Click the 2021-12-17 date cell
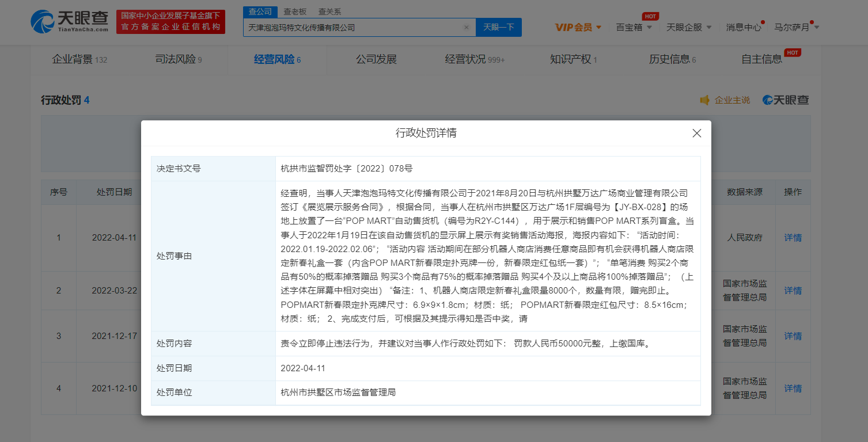Screen dimensions: 868x442 click(115, 336)
